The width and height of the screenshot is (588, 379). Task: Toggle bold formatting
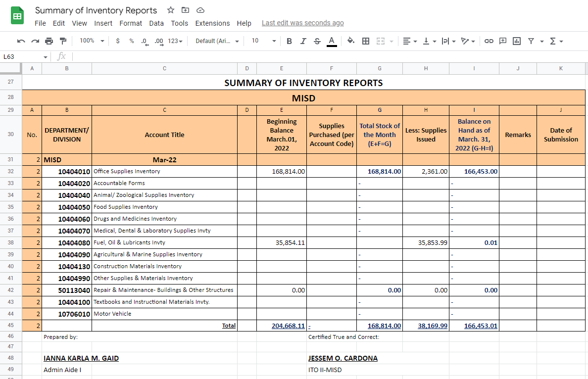tap(290, 41)
